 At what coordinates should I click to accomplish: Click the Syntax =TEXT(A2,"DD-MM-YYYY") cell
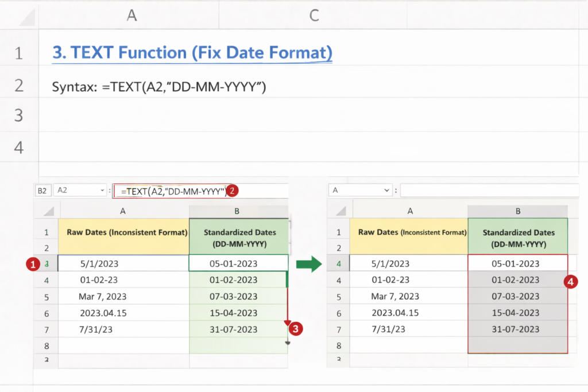pos(159,87)
